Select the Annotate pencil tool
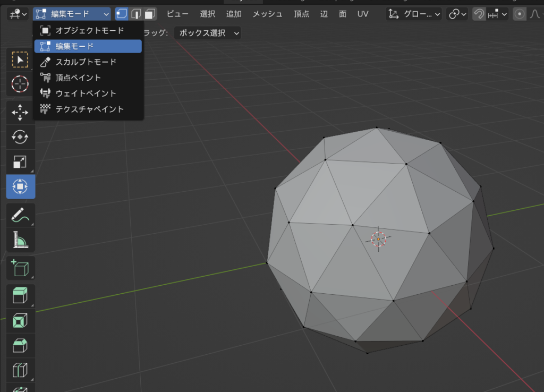 [x=20, y=215]
